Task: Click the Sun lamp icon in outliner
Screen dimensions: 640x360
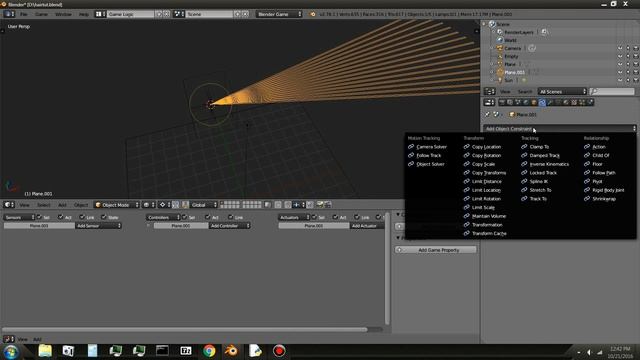Action: click(x=500, y=80)
